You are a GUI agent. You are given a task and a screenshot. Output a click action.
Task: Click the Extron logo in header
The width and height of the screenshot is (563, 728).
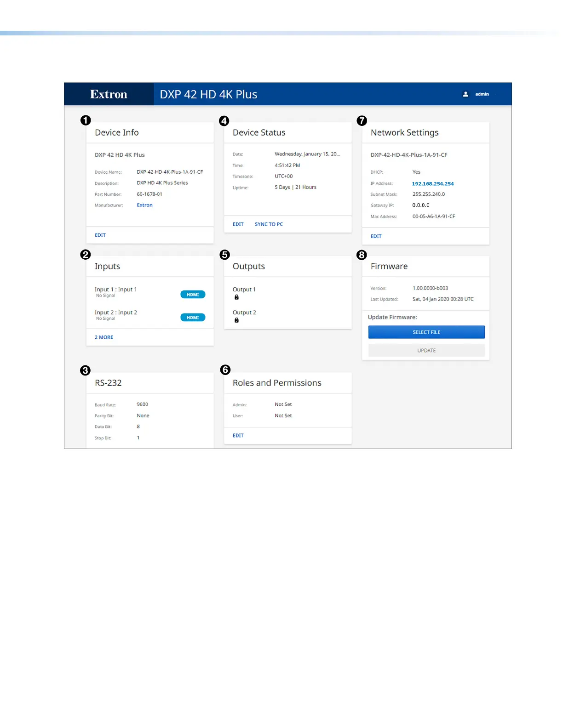pyautogui.click(x=109, y=94)
